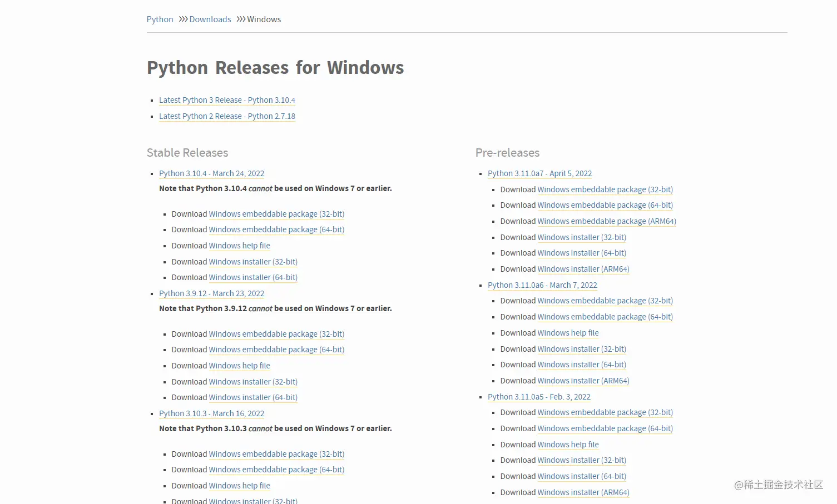Open the Python 3.10.4 release page

coord(211,173)
